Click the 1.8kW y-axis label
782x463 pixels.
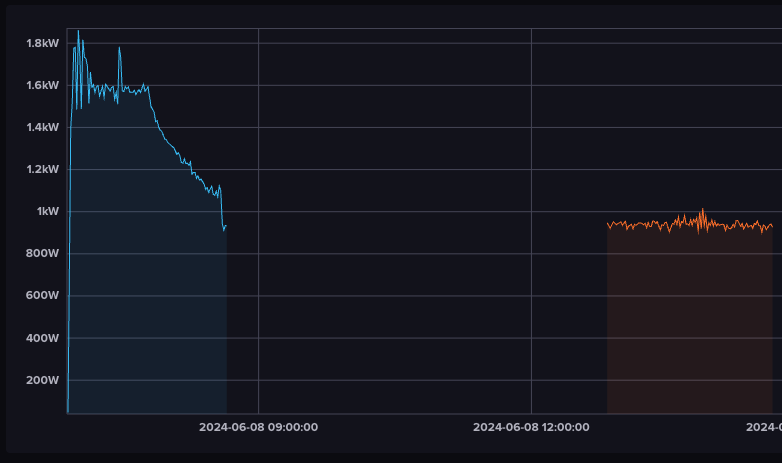(42, 43)
